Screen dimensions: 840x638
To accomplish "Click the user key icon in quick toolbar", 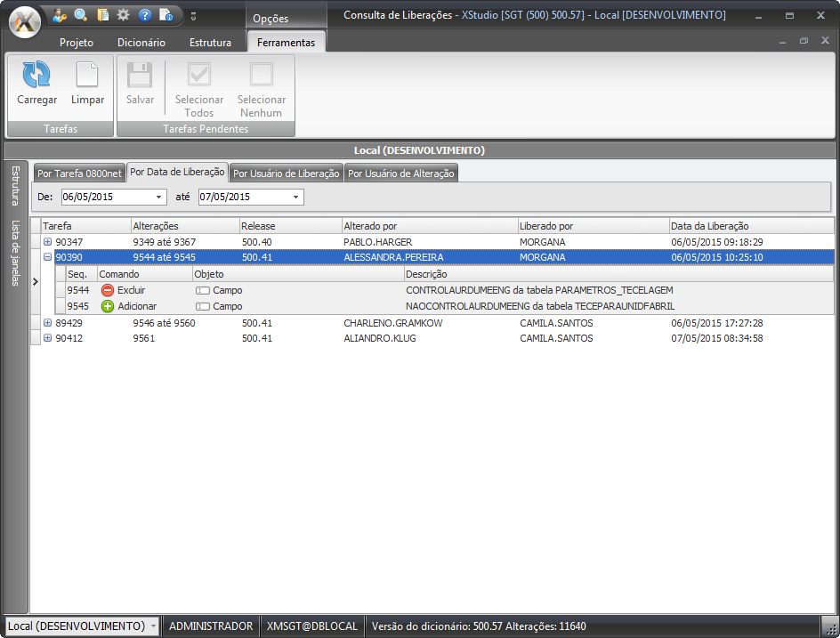I will coord(60,15).
